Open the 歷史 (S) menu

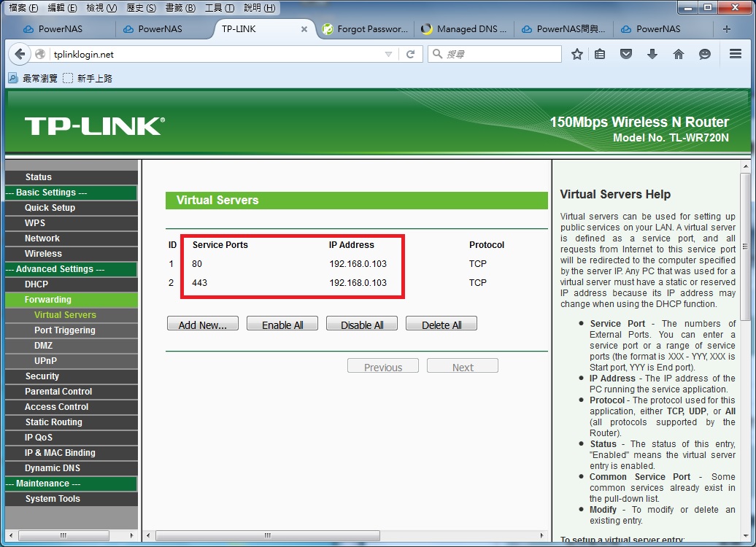(x=141, y=8)
